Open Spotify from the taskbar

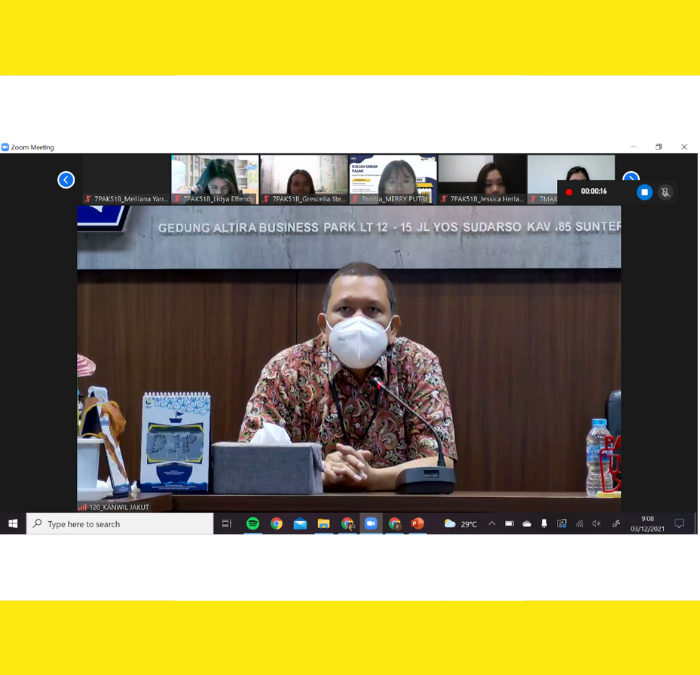point(253,524)
